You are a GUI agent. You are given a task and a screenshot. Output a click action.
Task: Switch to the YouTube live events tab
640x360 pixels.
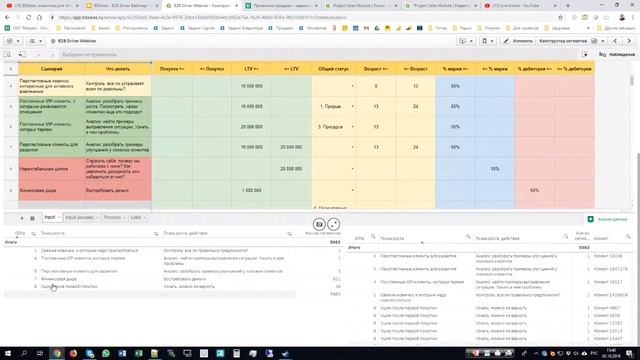(x=519, y=6)
